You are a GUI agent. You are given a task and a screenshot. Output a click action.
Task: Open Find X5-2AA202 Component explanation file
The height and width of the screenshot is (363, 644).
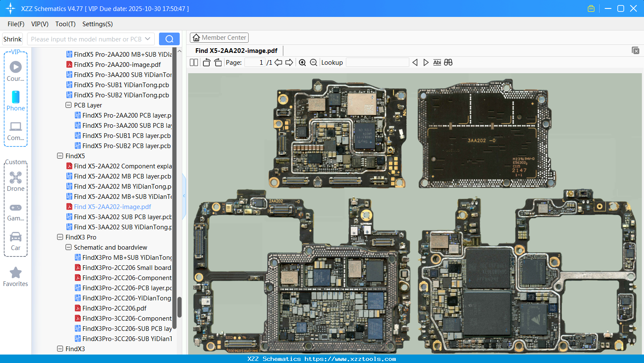click(x=119, y=166)
